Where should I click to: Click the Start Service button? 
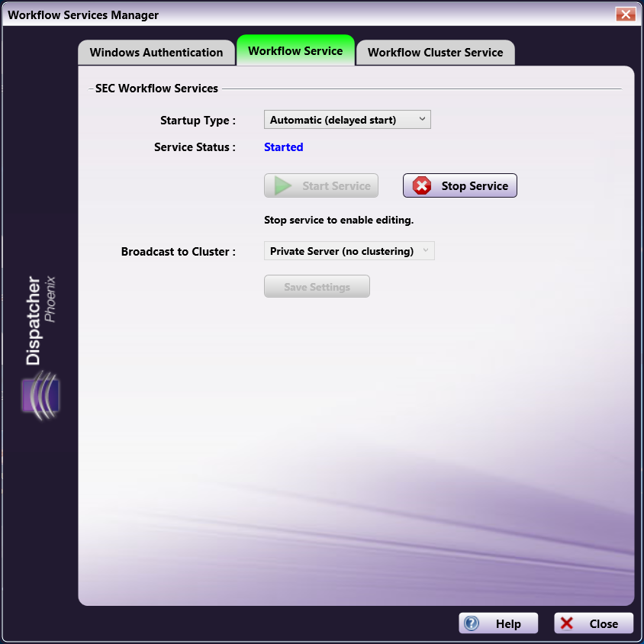click(x=320, y=185)
